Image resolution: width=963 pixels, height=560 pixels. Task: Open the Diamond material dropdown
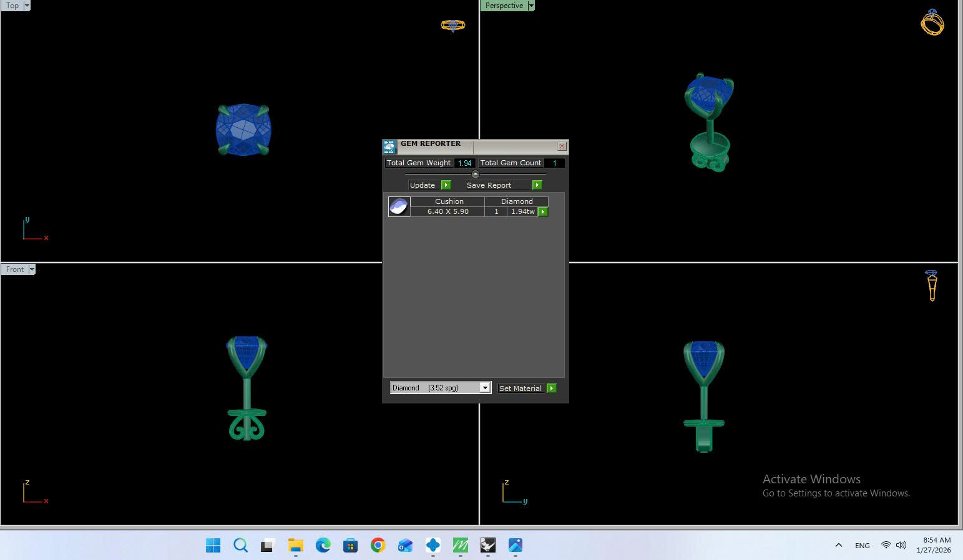click(484, 388)
